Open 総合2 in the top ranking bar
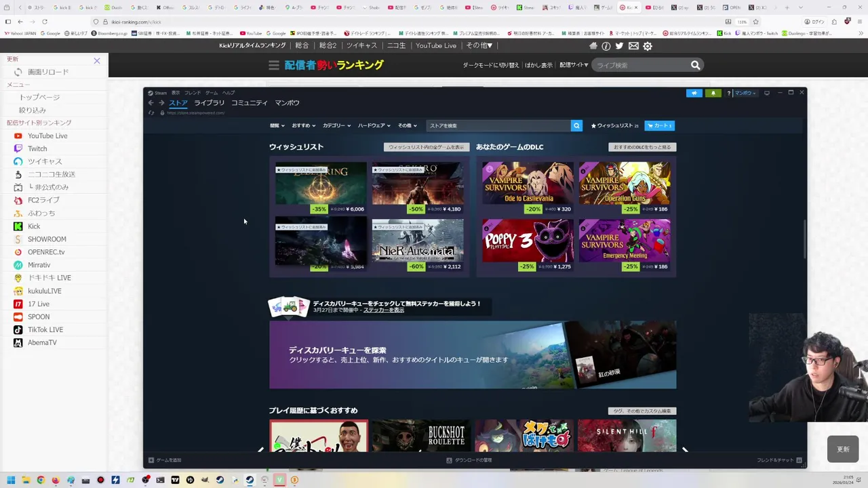Viewport: 868px width, 488px height. [x=328, y=45]
